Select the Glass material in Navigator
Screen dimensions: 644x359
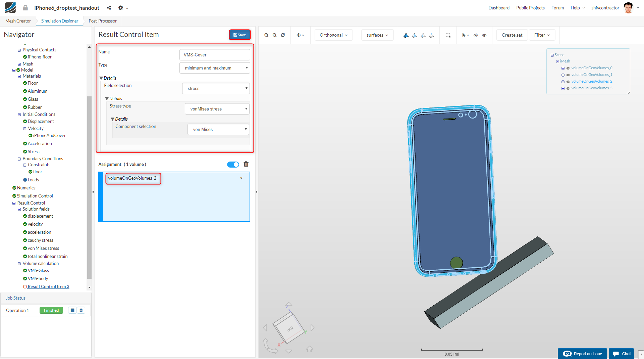[x=33, y=99]
